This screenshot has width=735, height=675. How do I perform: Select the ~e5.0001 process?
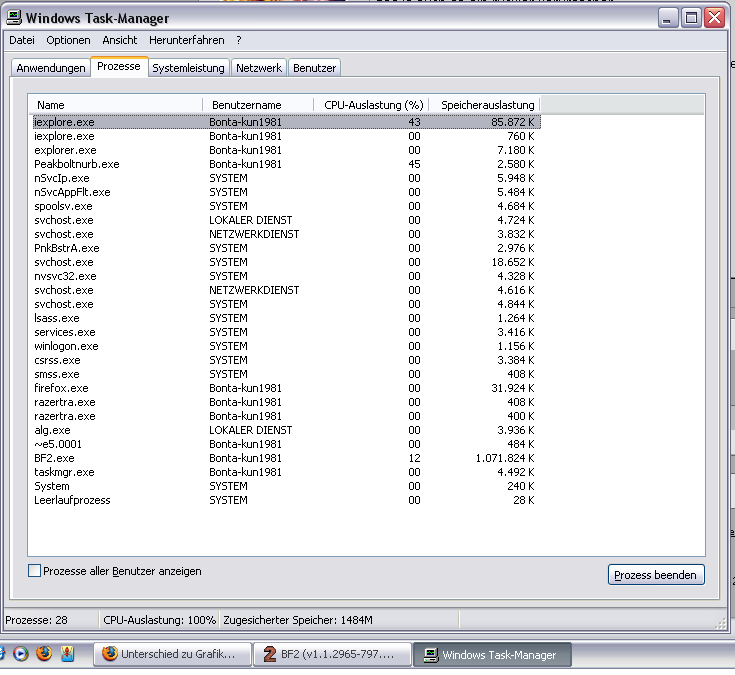286,444
